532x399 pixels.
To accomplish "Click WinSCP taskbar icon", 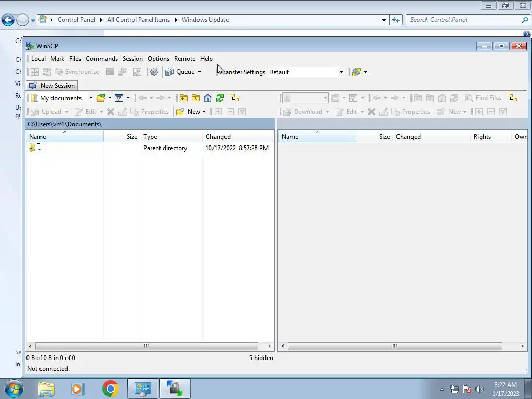I will click(175, 389).
